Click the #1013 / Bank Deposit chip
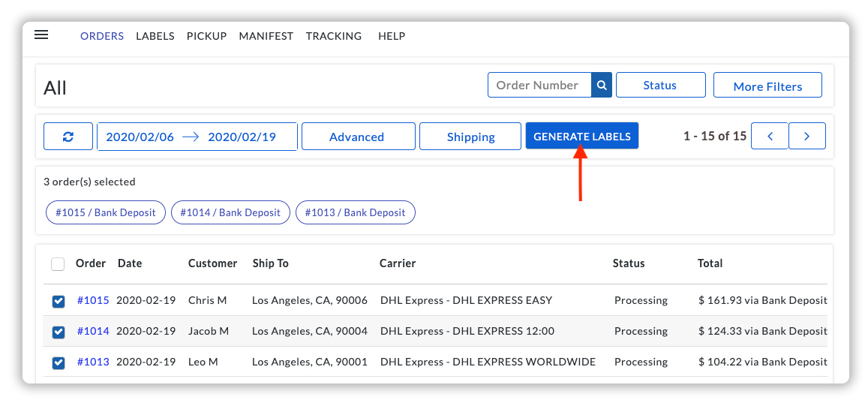 coord(356,212)
